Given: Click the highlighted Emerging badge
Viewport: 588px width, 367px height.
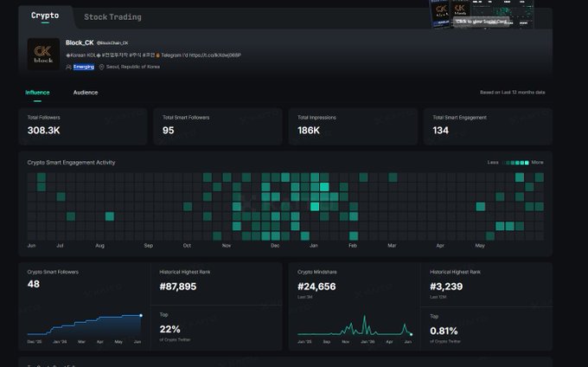Looking at the screenshot, I should (x=84, y=67).
